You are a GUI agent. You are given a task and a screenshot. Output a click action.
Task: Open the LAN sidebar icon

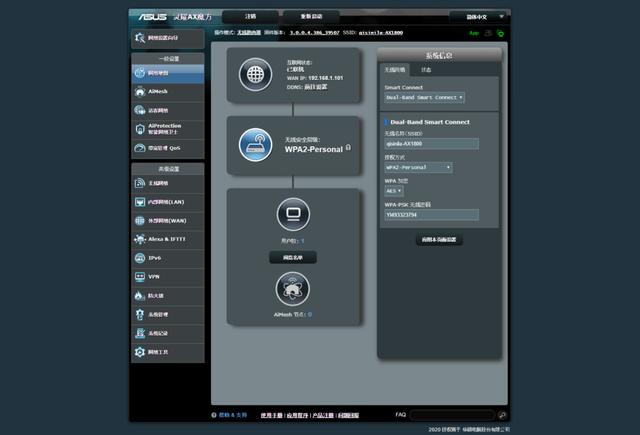[140, 202]
